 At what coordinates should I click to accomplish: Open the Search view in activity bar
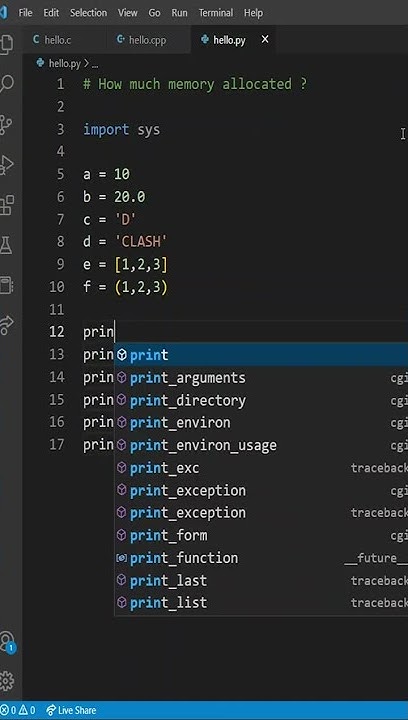point(6,84)
